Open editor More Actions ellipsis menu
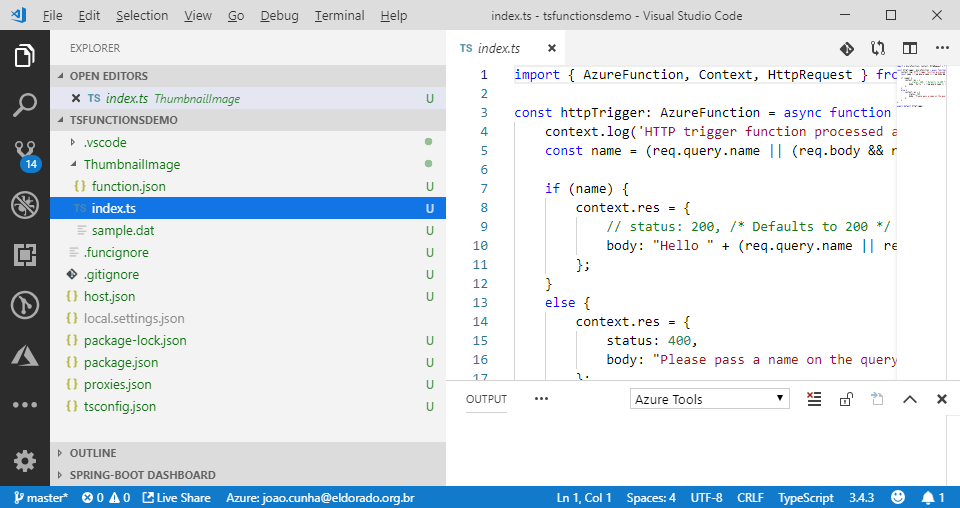Image resolution: width=960 pixels, height=508 pixels. click(942, 48)
